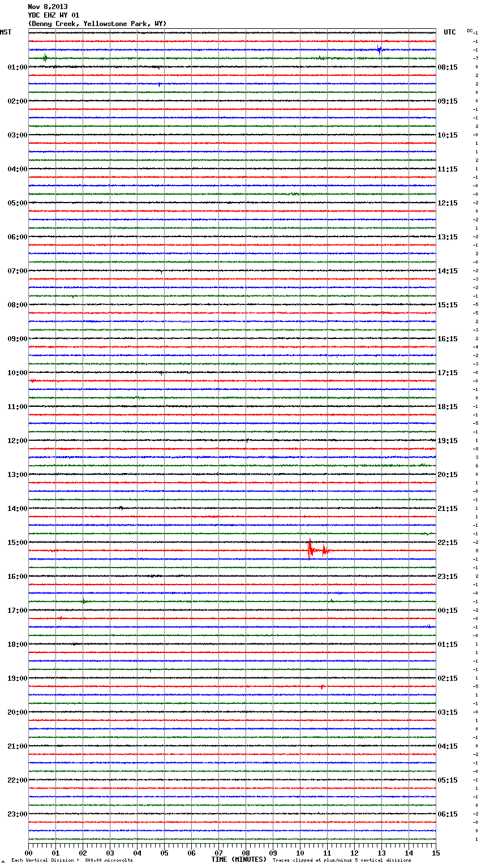This screenshot has width=481, height=868.
Task: Click minute tick label "03" on bottom axis
Action: click(x=110, y=853)
